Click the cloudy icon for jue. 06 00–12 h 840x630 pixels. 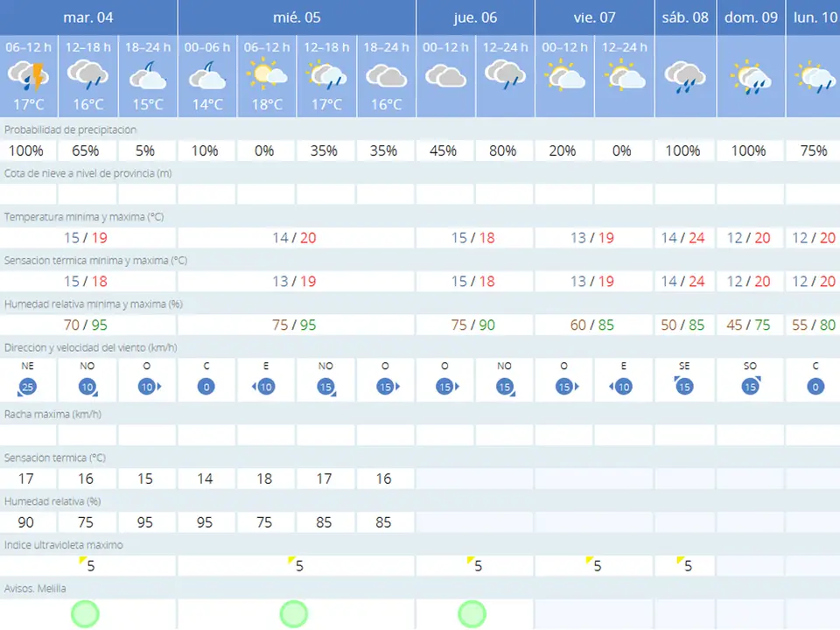point(445,76)
